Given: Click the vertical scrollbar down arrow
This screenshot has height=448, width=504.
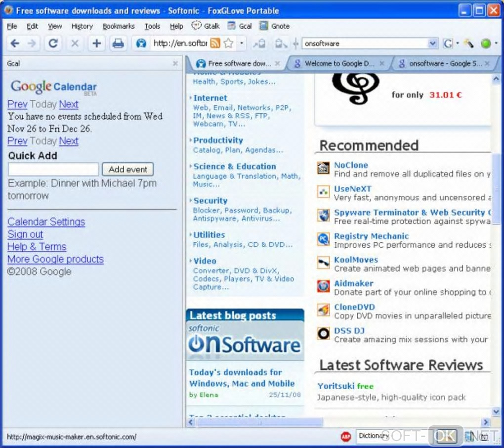Looking at the screenshot, I should pos(496,411).
